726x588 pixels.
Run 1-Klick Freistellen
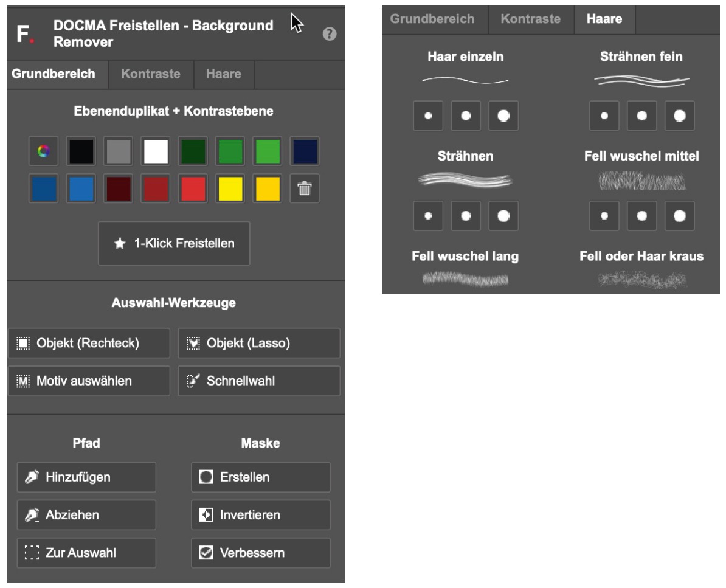174,244
